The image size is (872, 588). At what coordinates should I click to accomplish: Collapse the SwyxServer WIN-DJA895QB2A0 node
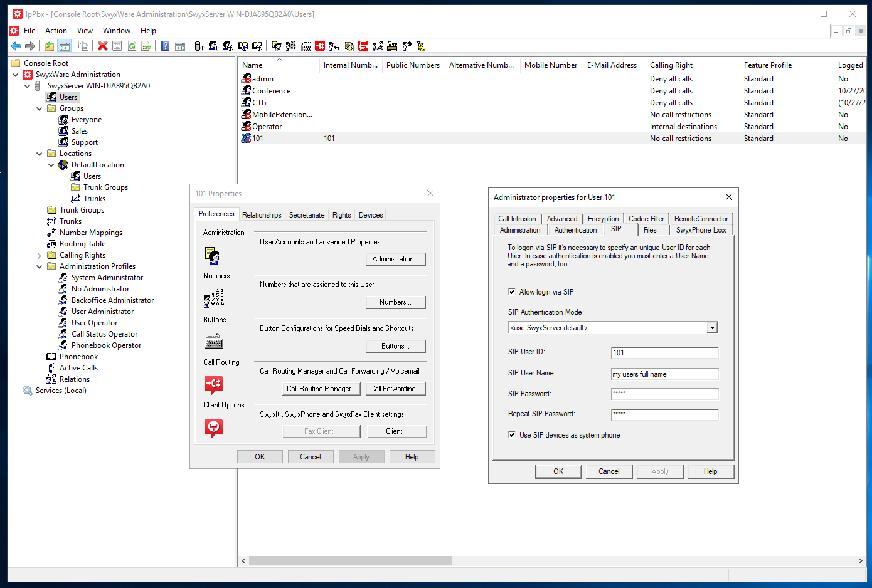[27, 86]
